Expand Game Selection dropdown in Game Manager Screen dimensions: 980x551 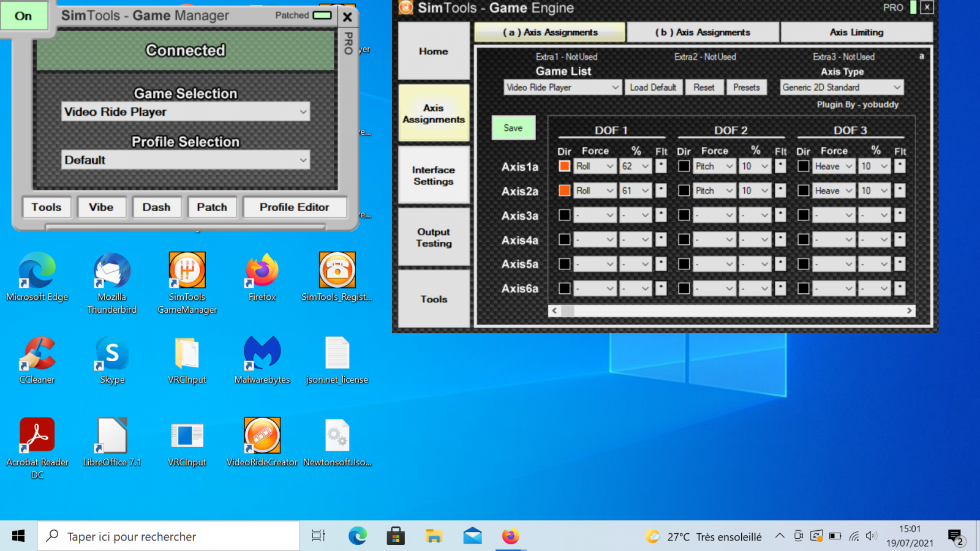(303, 111)
